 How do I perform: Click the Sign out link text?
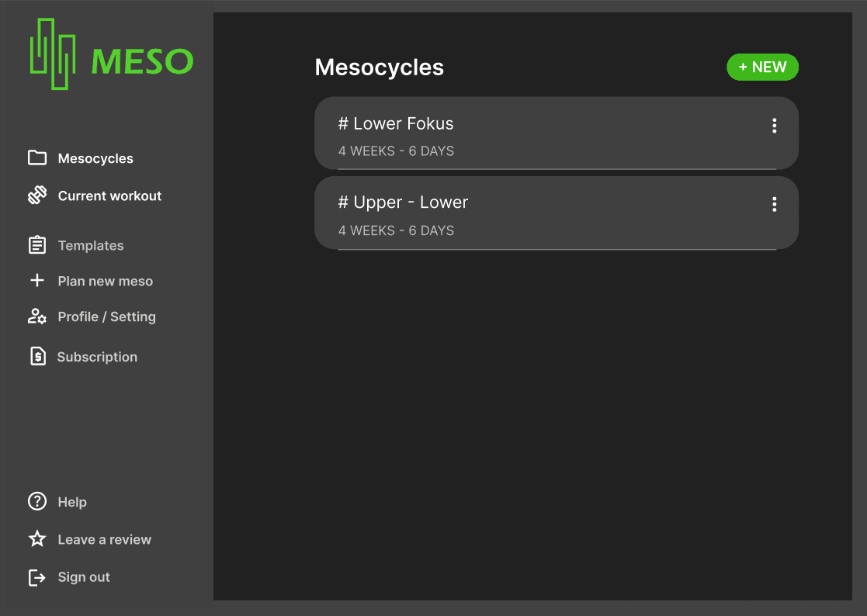click(84, 577)
